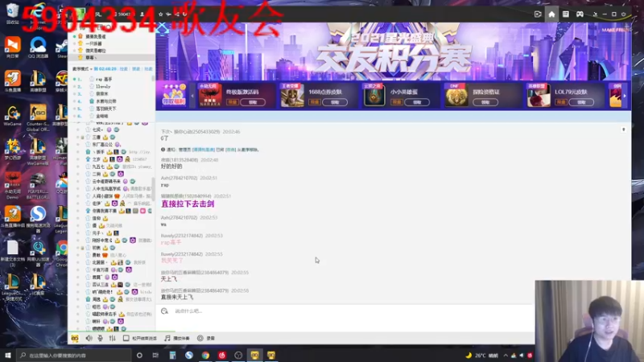Open Task View on the taskbar
Screen dimensions: 644x362
point(155,356)
